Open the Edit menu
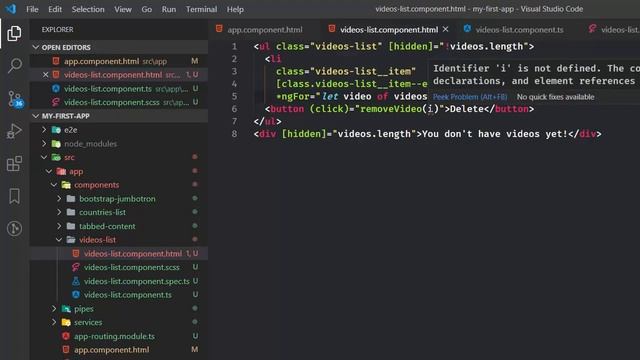Image resolution: width=640 pixels, height=360 pixels. (55, 9)
